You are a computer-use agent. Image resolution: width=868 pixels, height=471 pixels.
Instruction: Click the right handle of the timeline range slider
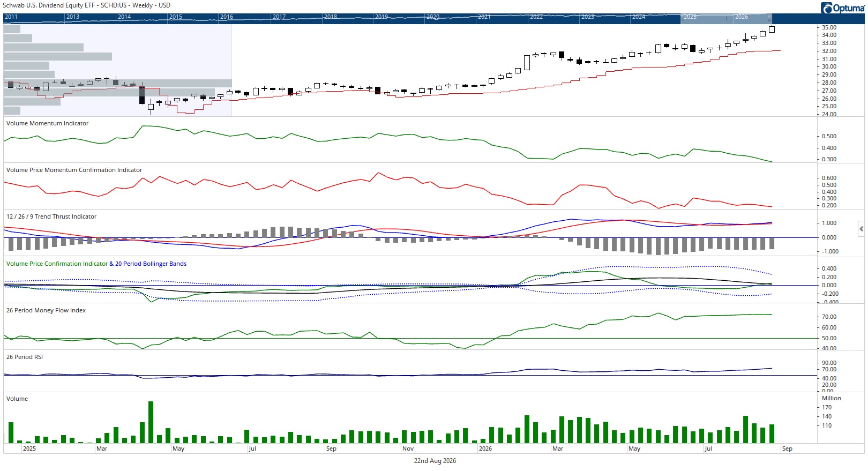[x=770, y=18]
